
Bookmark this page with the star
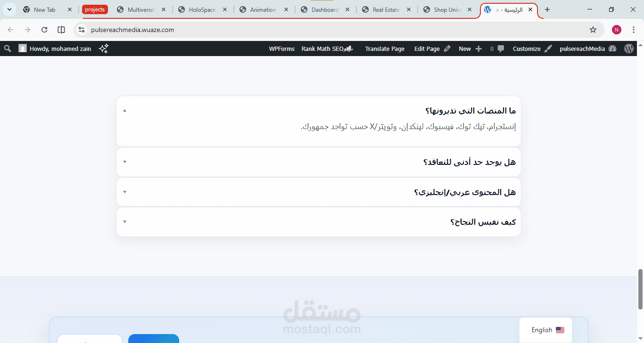pyautogui.click(x=593, y=30)
